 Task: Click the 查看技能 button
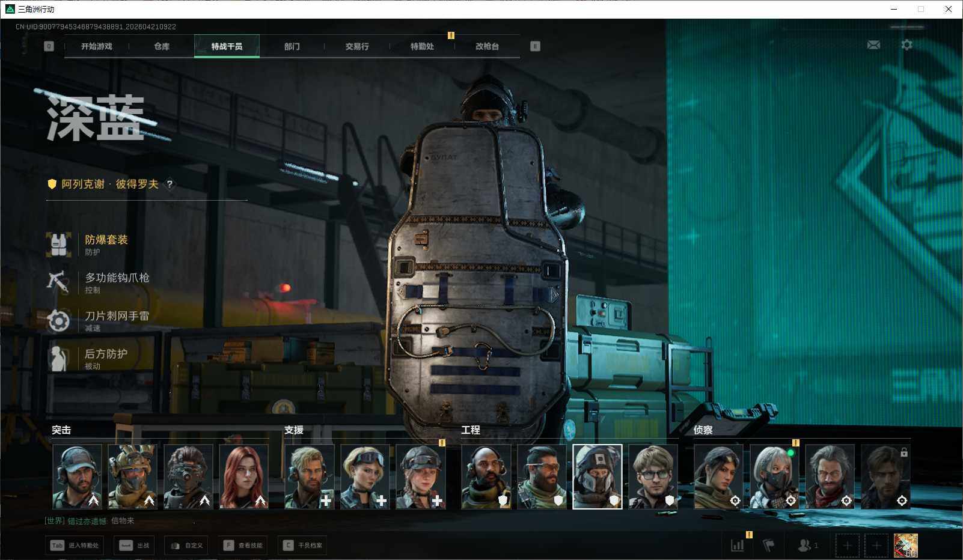244,546
